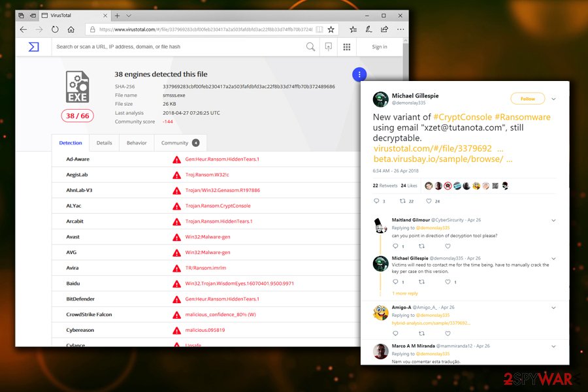Like Amigo-A's reply
588x392 pixels.
coord(448,333)
